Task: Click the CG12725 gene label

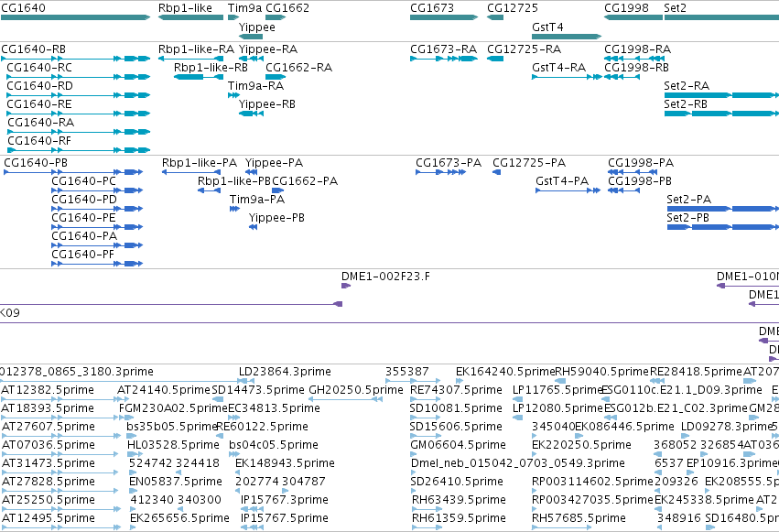Action: (513, 8)
